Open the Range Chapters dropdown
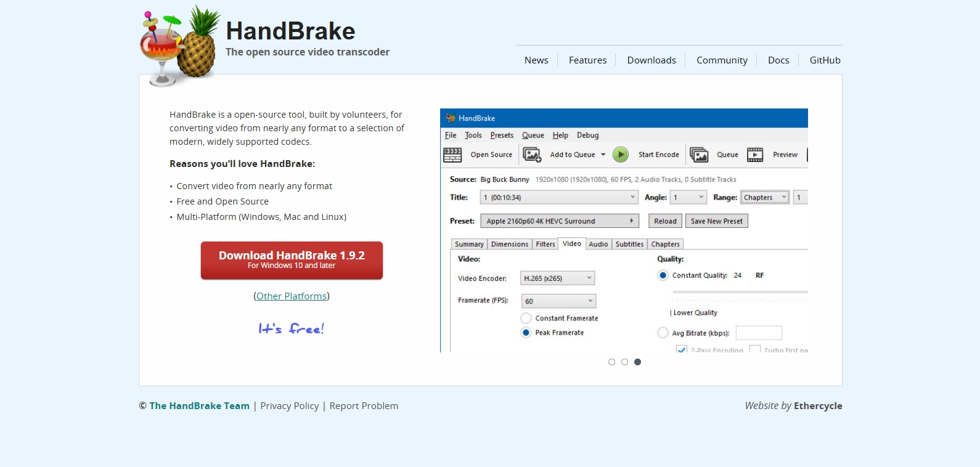Image resolution: width=980 pixels, height=467 pixels. pyautogui.click(x=765, y=197)
